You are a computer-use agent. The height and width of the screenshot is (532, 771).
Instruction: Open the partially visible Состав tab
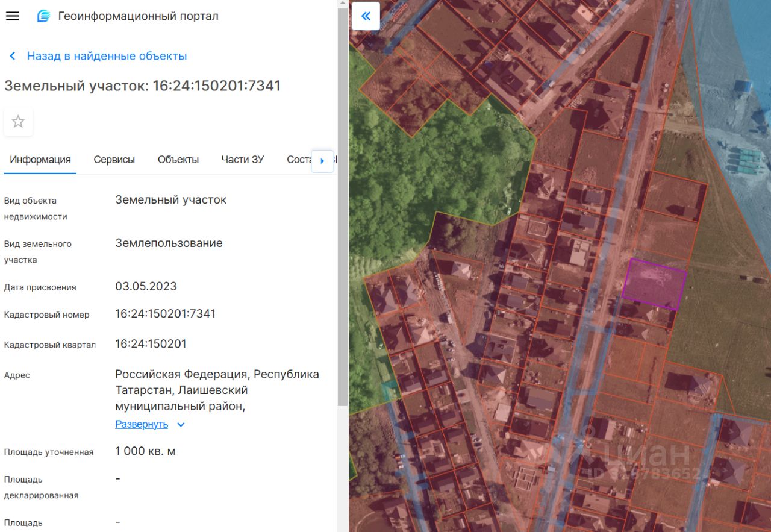[x=299, y=160]
